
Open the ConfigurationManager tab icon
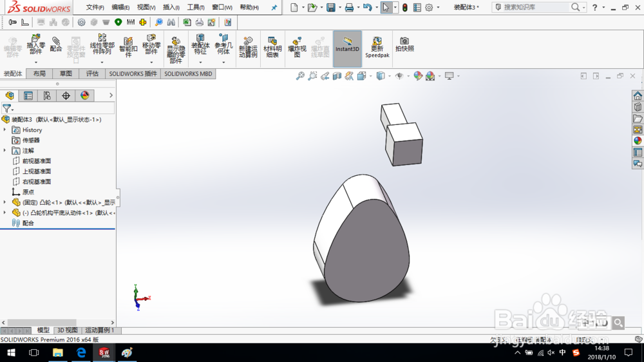click(47, 96)
